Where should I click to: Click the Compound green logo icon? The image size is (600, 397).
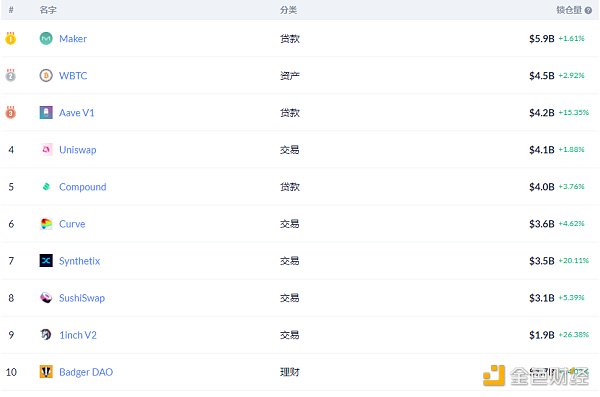46,186
